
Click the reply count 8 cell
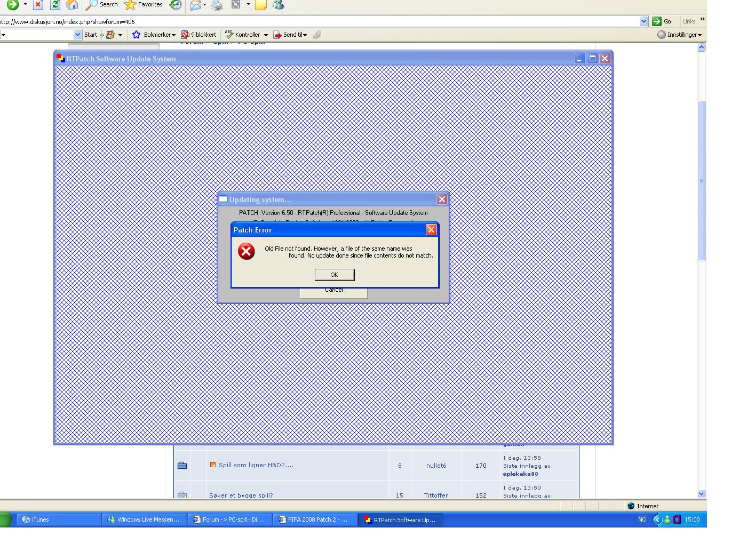(x=400, y=466)
